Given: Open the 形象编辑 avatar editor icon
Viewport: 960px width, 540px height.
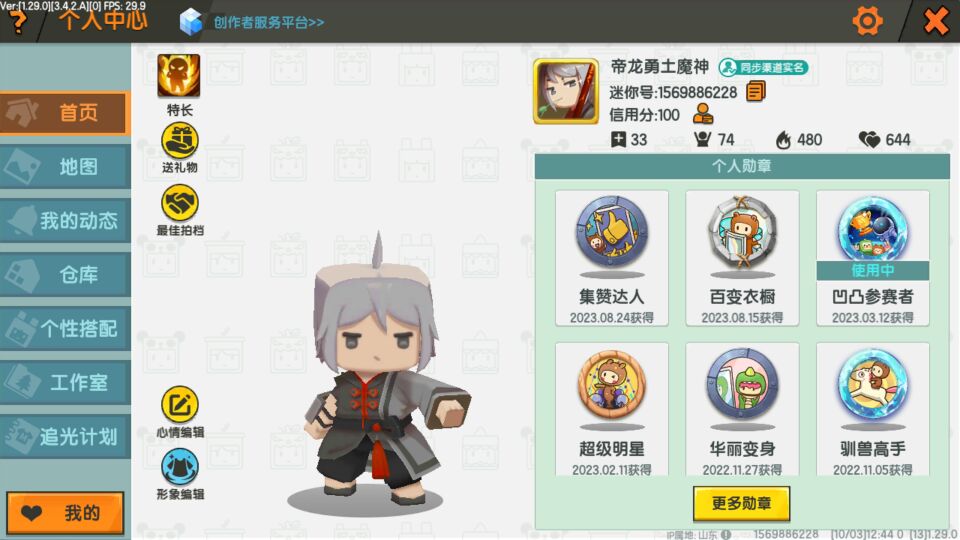Looking at the screenshot, I should [179, 467].
